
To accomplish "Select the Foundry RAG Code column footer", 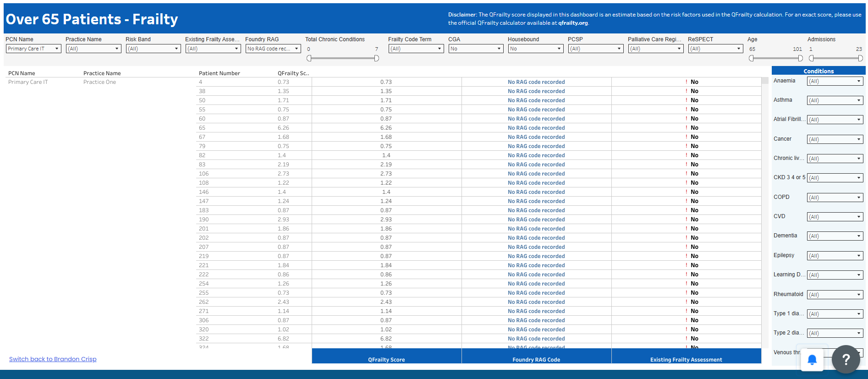I will point(536,359).
